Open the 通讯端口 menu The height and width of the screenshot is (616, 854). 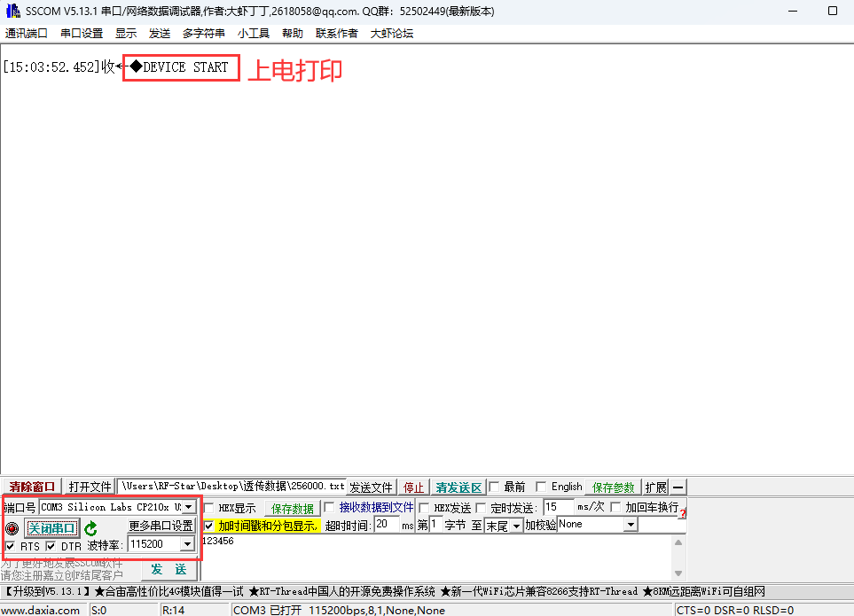[26, 33]
